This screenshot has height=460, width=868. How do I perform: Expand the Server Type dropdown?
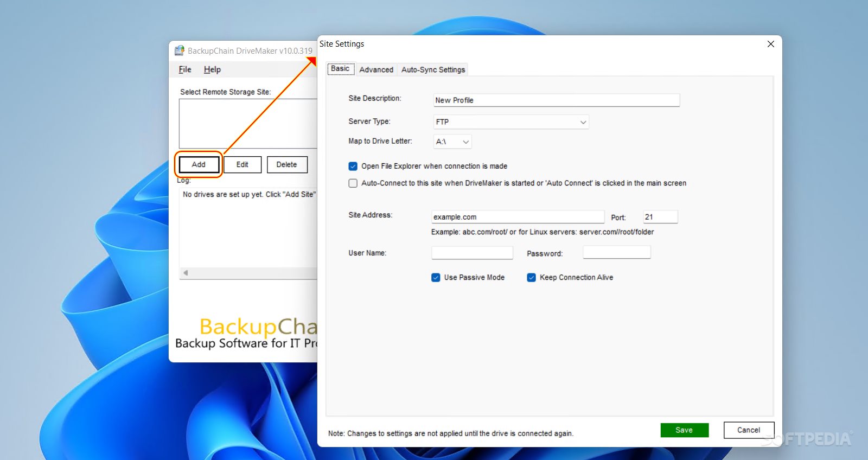click(511, 122)
